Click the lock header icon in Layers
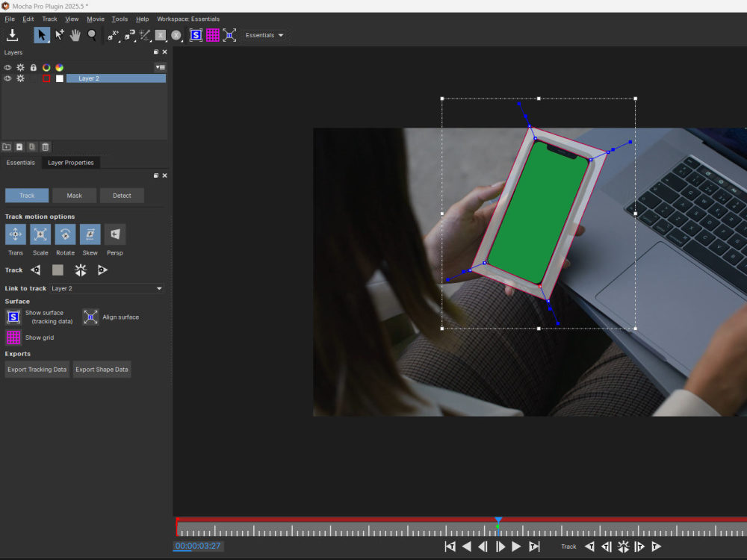This screenshot has height=560, width=747. click(34, 68)
